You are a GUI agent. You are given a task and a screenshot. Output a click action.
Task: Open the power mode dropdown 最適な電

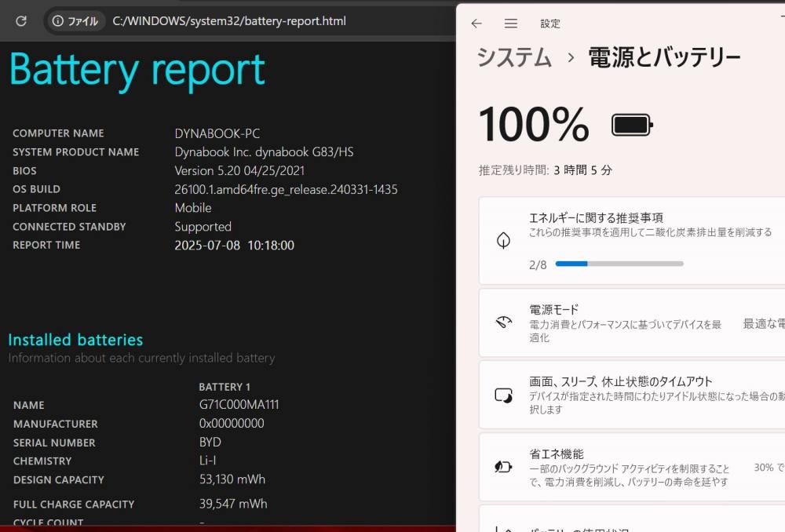(x=764, y=324)
